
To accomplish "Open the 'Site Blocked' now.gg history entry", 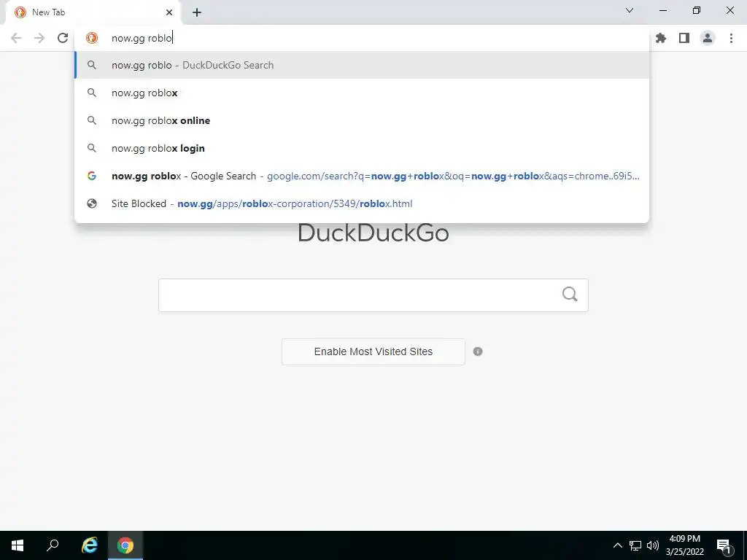I will pos(362,203).
